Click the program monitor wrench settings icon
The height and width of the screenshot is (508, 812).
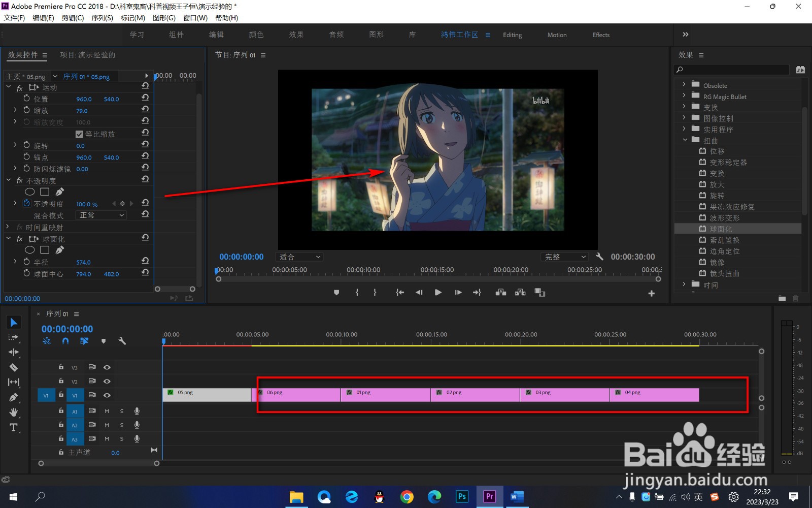(x=599, y=257)
